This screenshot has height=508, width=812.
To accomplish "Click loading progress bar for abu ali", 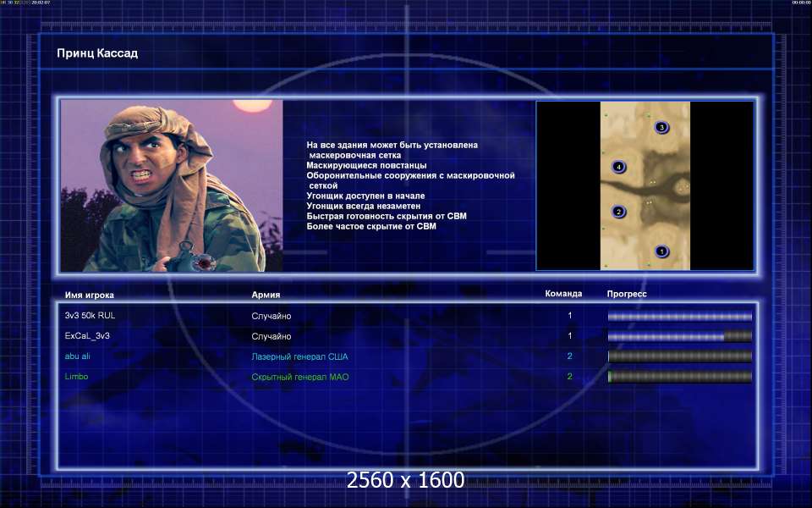I will tap(680, 356).
